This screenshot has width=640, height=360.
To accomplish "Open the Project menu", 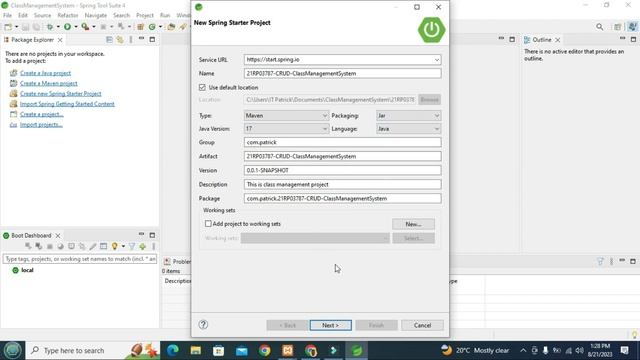I will pyautogui.click(x=144, y=15).
